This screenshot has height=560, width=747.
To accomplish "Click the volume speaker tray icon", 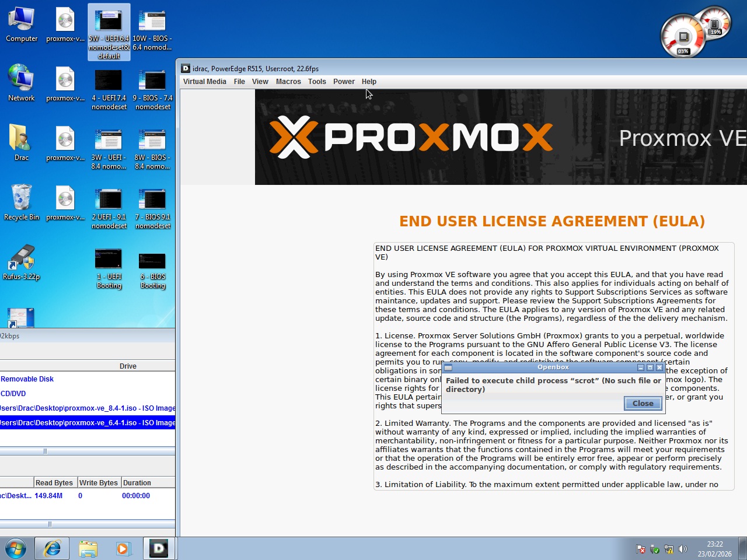I will tap(683, 549).
